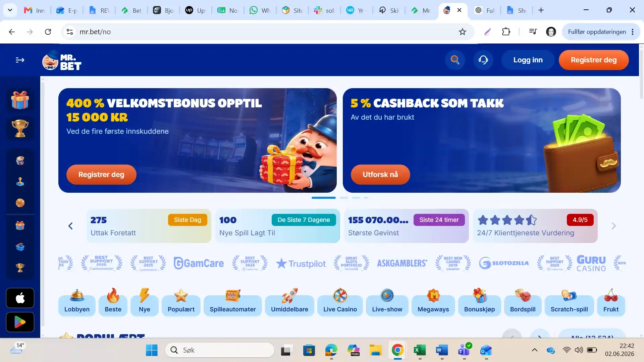This screenshot has width=644, height=362.
Task: Open the basketball sports sidebar icon
Action: pyautogui.click(x=20, y=203)
